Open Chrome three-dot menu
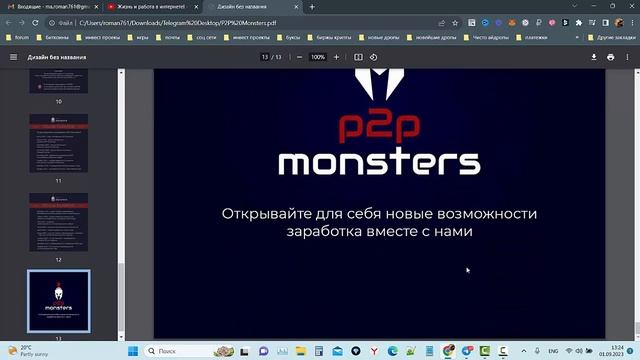640x360 pixels. [632, 23]
